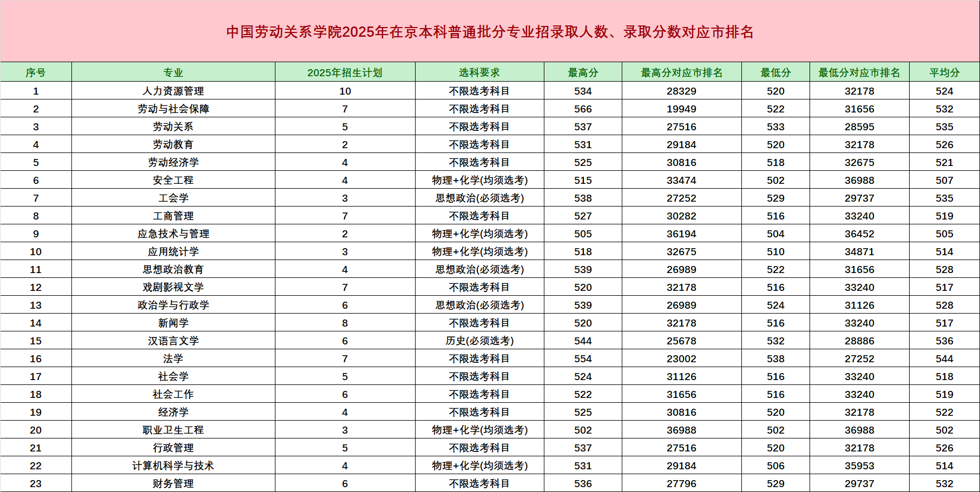Click the 选科要求 column header
This screenshot has width=980, height=492.
(x=479, y=72)
